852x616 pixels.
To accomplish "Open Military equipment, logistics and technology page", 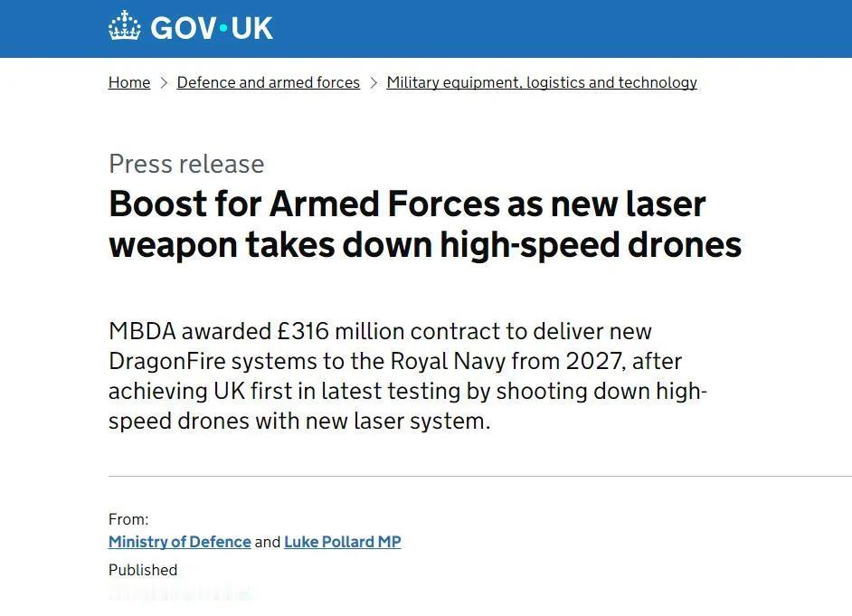I will 541,82.
